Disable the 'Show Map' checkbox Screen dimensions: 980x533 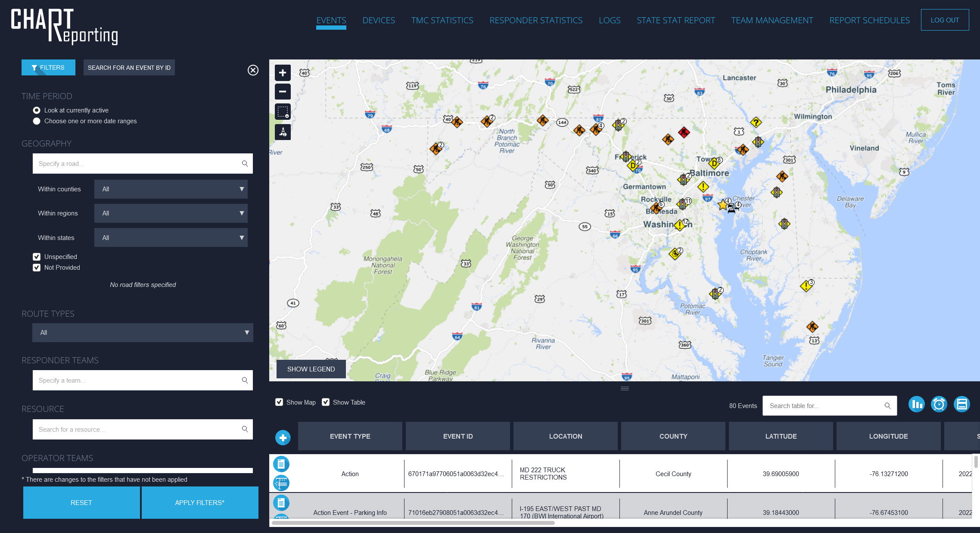click(x=279, y=402)
